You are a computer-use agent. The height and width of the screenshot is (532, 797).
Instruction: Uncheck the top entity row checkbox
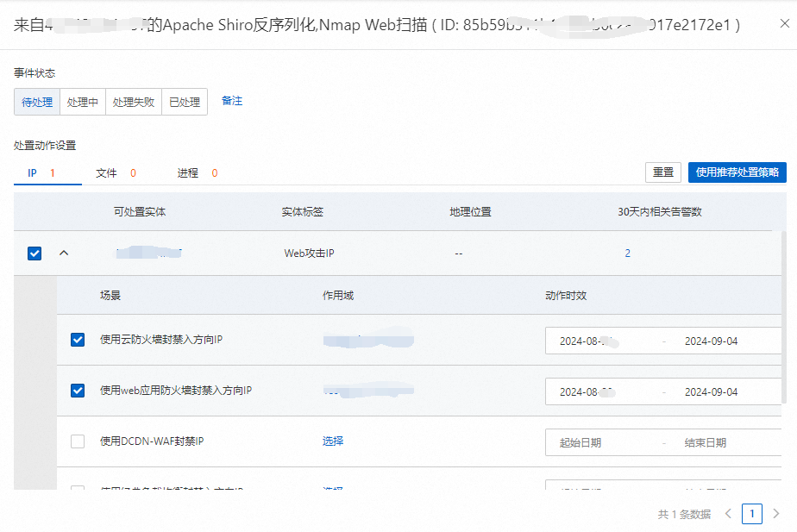35,253
